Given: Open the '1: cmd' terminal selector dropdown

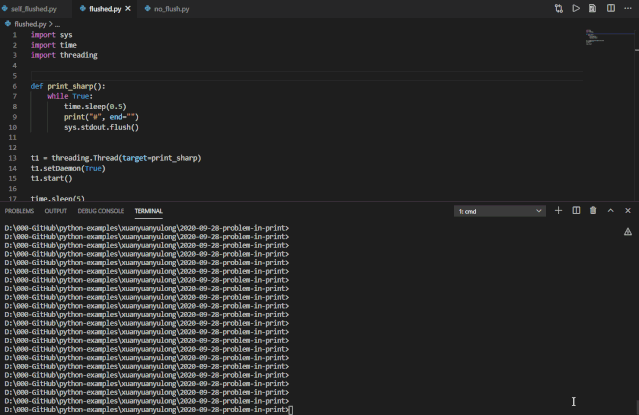Looking at the screenshot, I should [500, 211].
